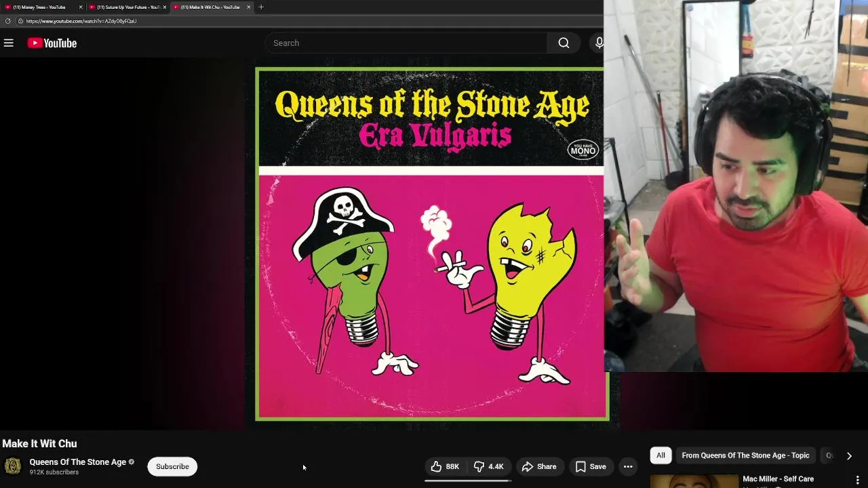The image size is (868, 488).
Task: Open the YouTube hamburger guide menu
Action: pyautogui.click(x=9, y=43)
